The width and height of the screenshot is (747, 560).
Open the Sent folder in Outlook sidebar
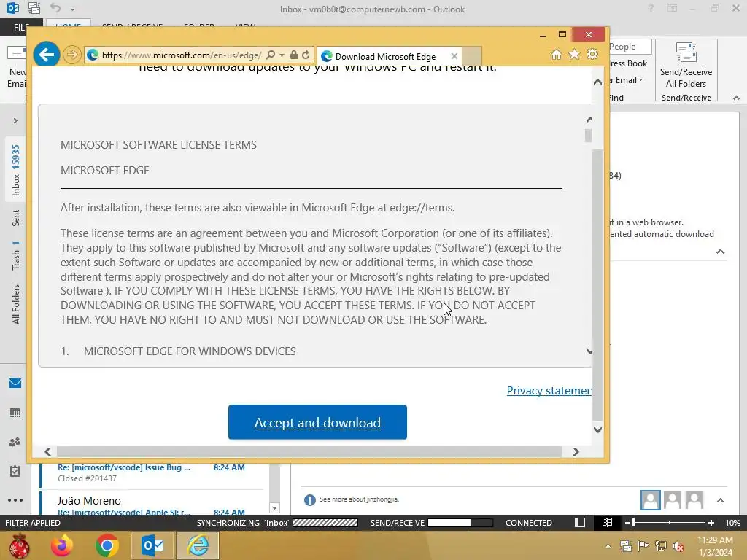pyautogui.click(x=16, y=217)
